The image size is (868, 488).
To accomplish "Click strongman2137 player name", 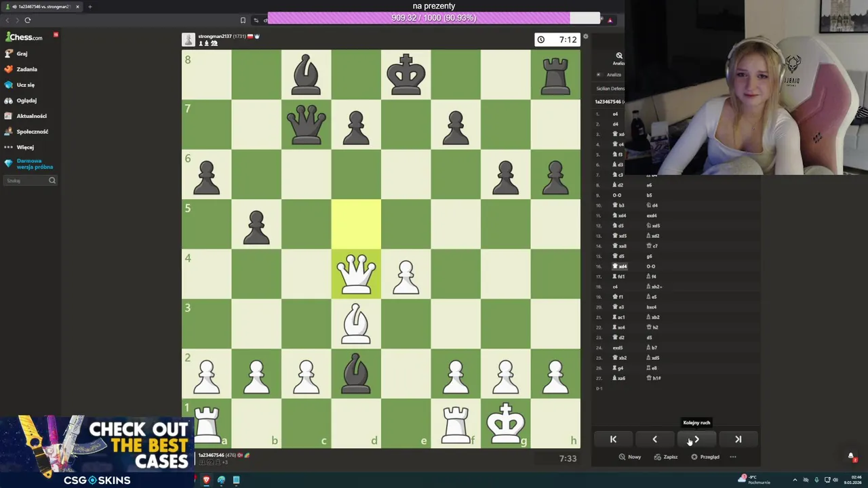I will (214, 36).
